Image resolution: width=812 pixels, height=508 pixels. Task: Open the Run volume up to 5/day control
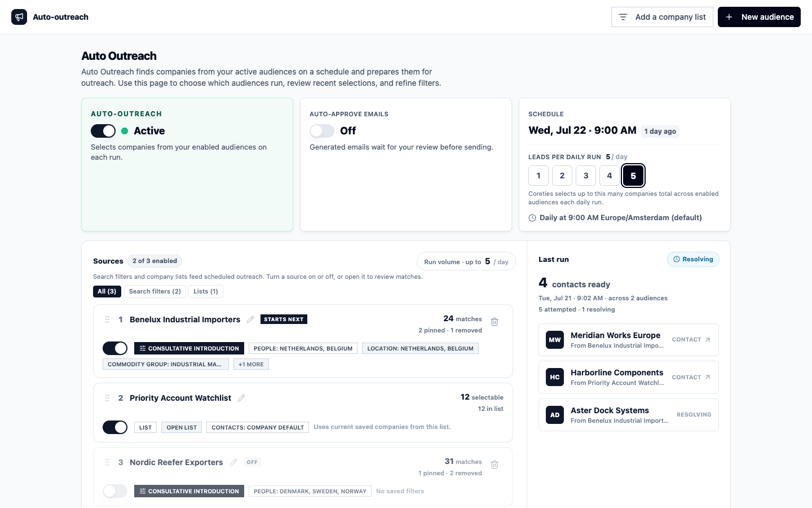pyautogui.click(x=466, y=261)
